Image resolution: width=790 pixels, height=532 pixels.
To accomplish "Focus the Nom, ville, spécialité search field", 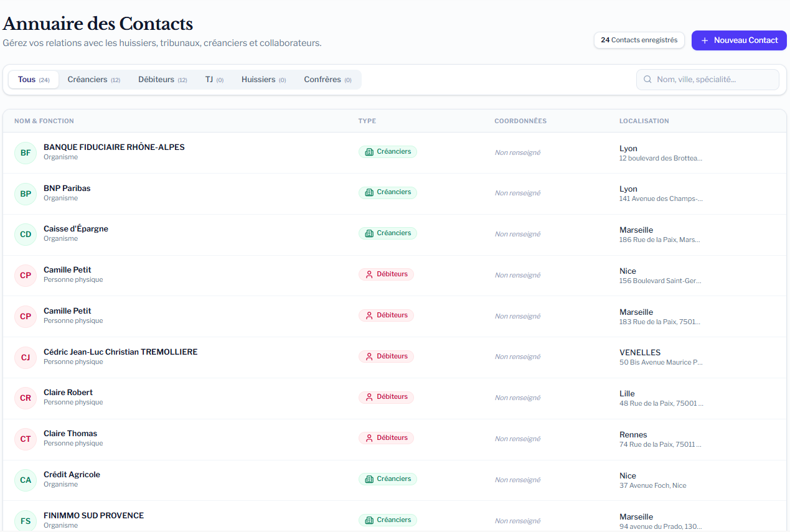I will [x=714, y=80].
